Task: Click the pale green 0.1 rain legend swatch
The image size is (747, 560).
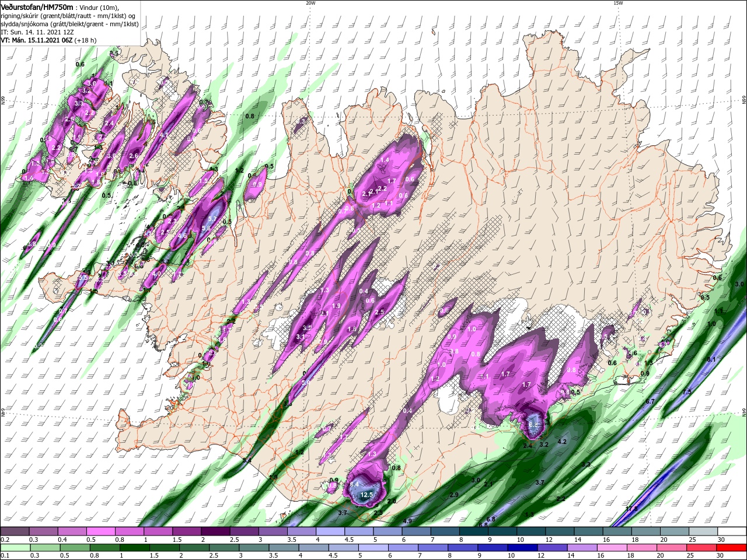Action: pyautogui.click(x=15, y=548)
